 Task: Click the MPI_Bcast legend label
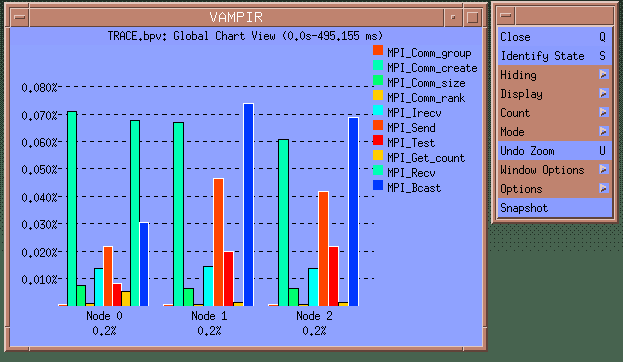tap(414, 188)
